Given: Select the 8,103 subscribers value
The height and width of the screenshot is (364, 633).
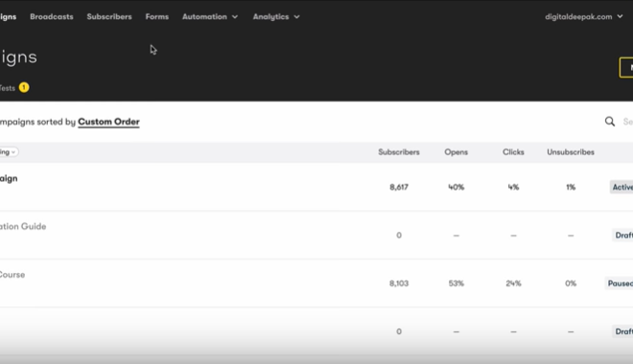Looking at the screenshot, I should pos(399,284).
